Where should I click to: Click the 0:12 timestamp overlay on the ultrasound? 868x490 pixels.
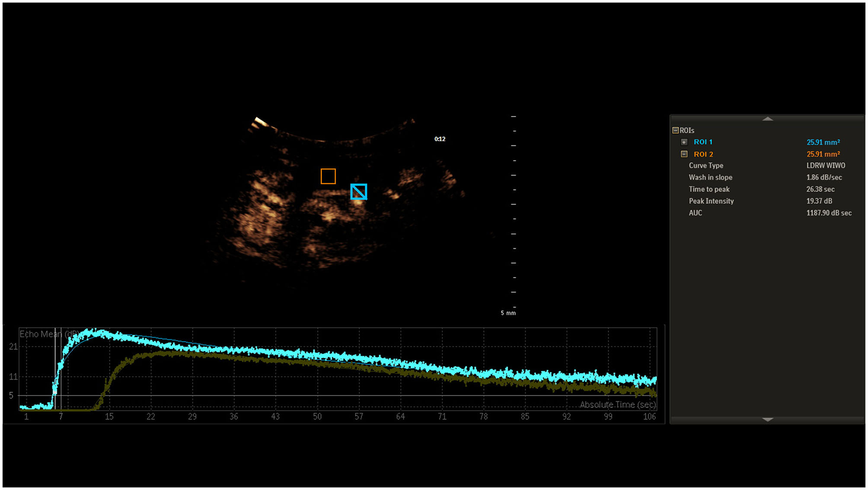439,139
